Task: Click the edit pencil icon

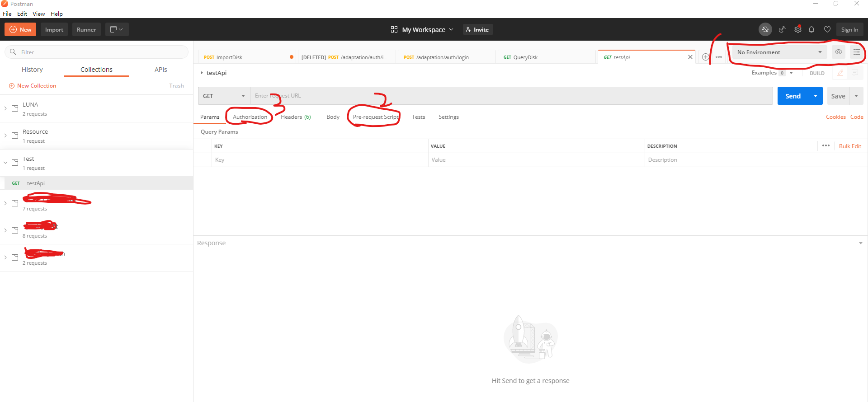Action: tap(840, 73)
